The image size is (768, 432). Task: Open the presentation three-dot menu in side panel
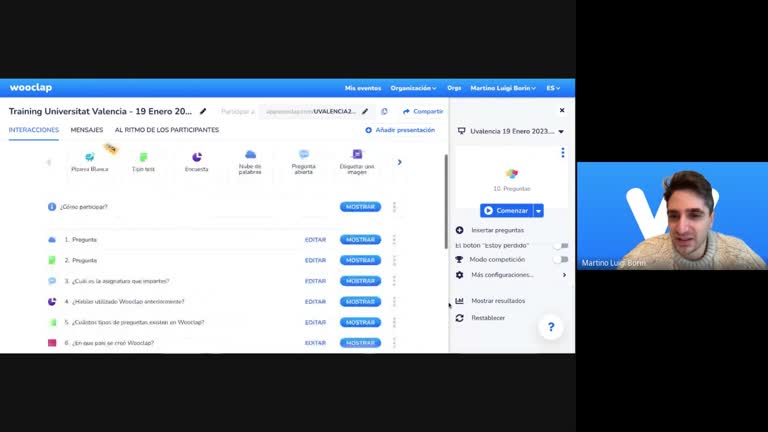[563, 153]
